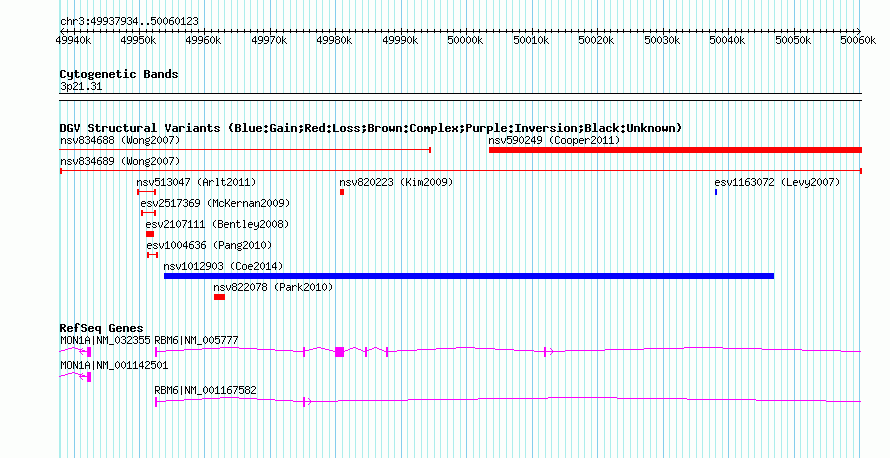Click the 50050k ruler tick label

(793, 40)
